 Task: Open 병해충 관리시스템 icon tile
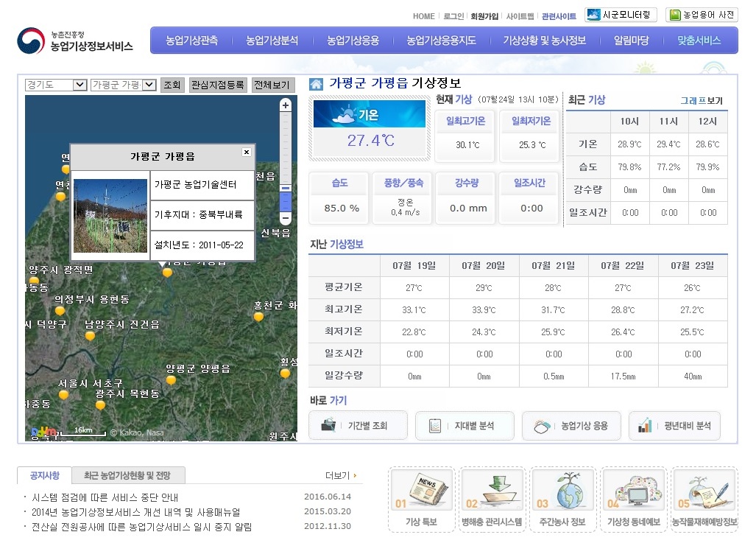point(492,500)
